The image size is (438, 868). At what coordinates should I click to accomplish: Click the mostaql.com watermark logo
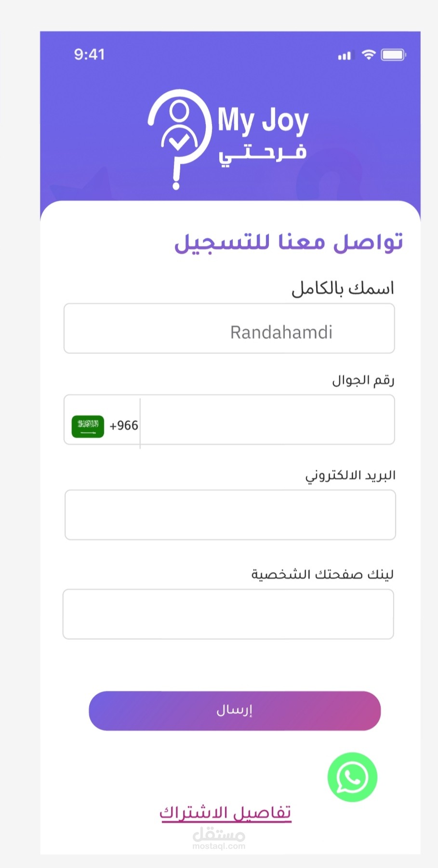pos(219,839)
